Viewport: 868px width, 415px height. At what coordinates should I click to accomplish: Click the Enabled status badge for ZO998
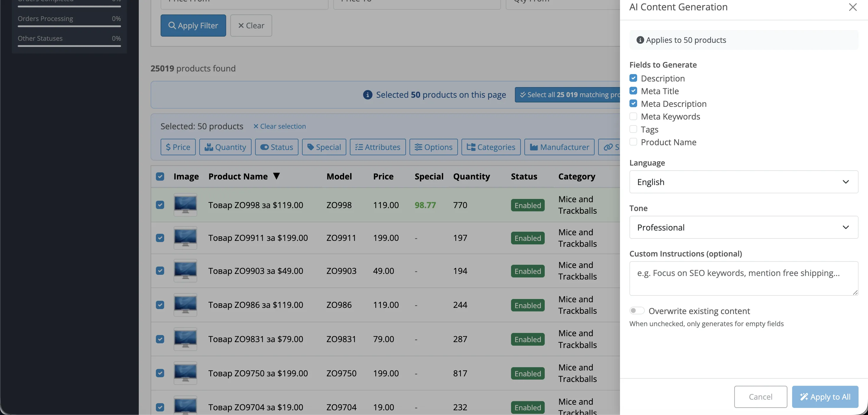pyautogui.click(x=528, y=205)
